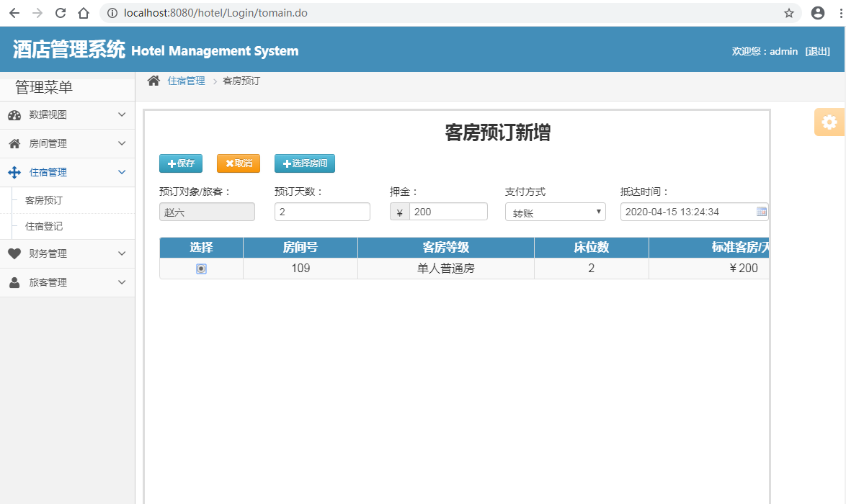Click the 管理菜单 sidebar heading
The image size is (846, 504).
click(44, 87)
